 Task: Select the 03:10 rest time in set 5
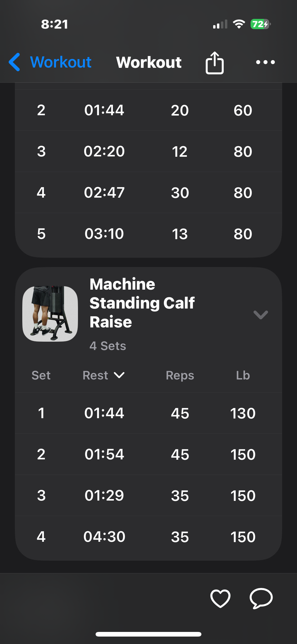click(104, 234)
